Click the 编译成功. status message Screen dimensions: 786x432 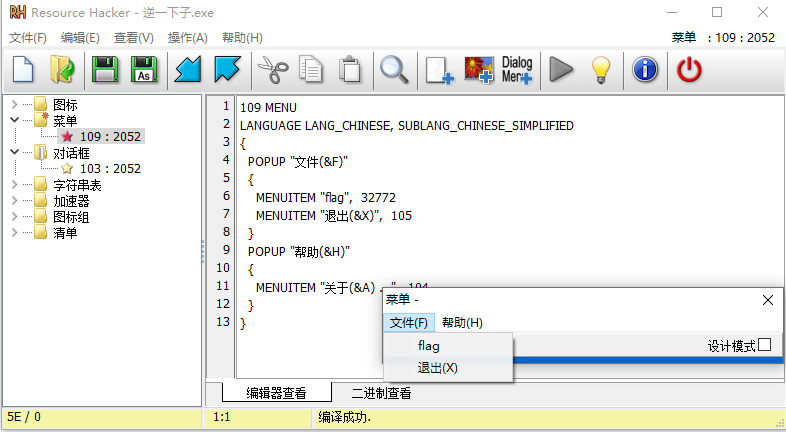(344, 417)
